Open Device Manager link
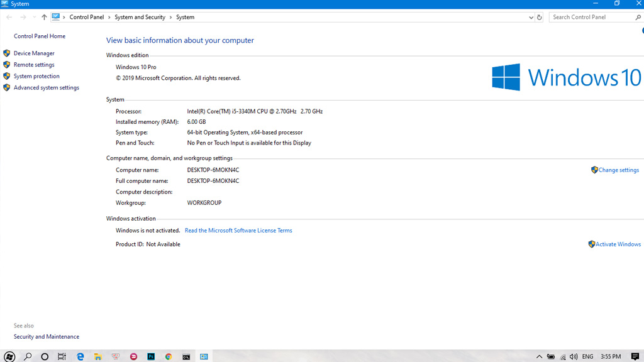The height and width of the screenshot is (362, 644). click(x=34, y=53)
